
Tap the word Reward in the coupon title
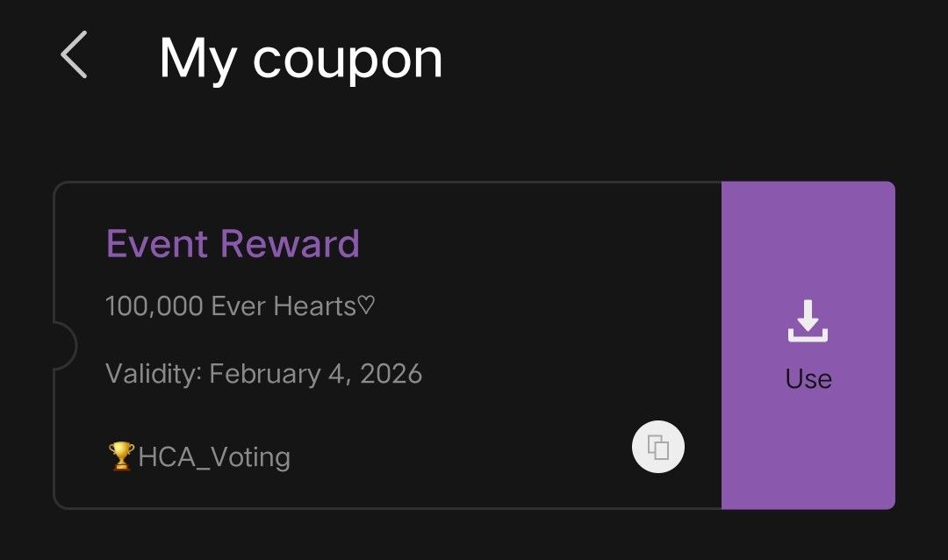tap(290, 244)
